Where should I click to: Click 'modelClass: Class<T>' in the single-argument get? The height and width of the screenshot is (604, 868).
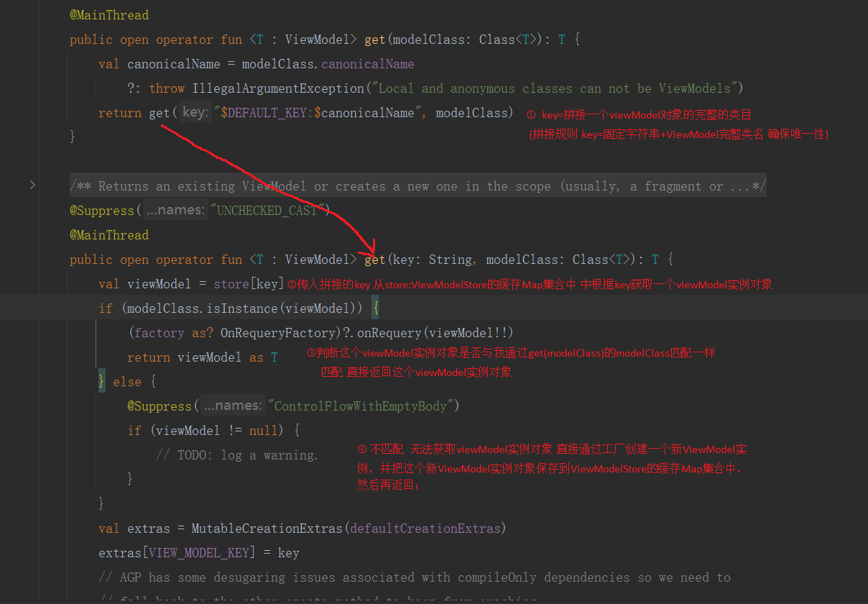[465, 40]
